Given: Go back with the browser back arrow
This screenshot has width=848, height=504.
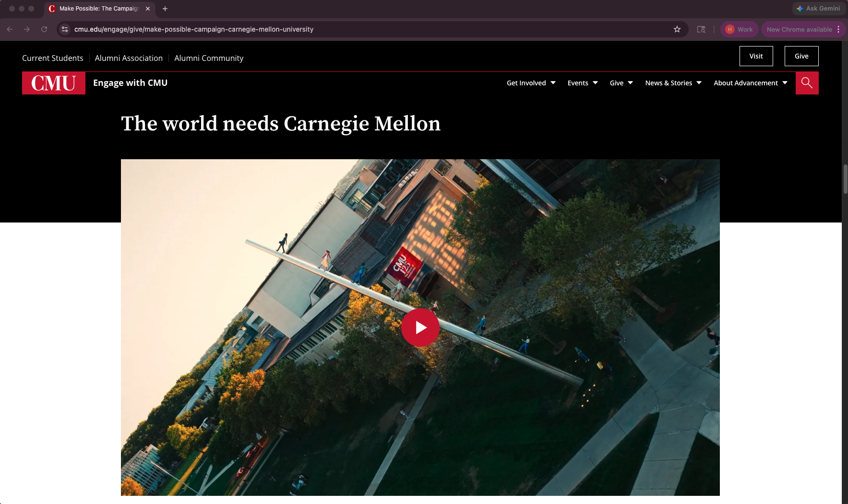Looking at the screenshot, I should (x=10, y=29).
